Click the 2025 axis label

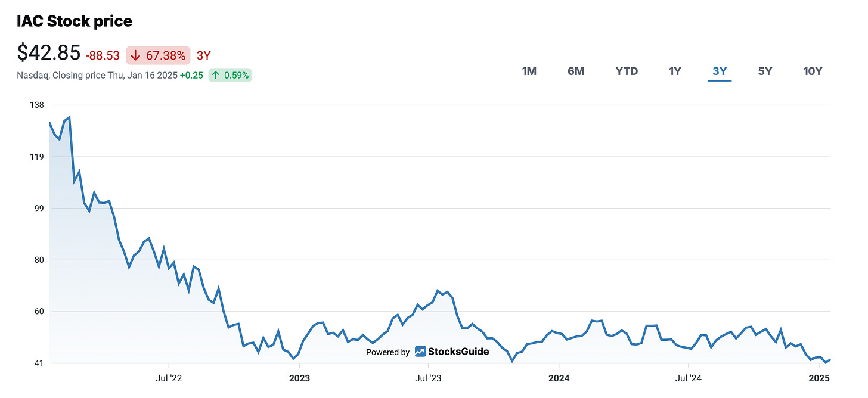[x=820, y=378]
